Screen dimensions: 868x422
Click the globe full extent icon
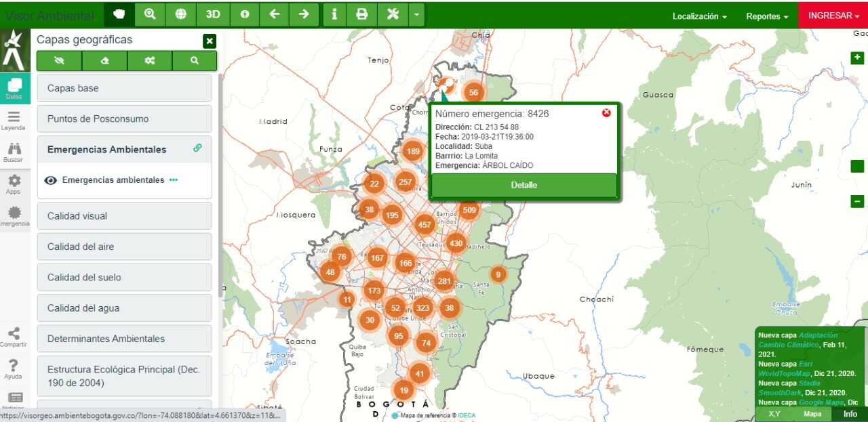[180, 14]
